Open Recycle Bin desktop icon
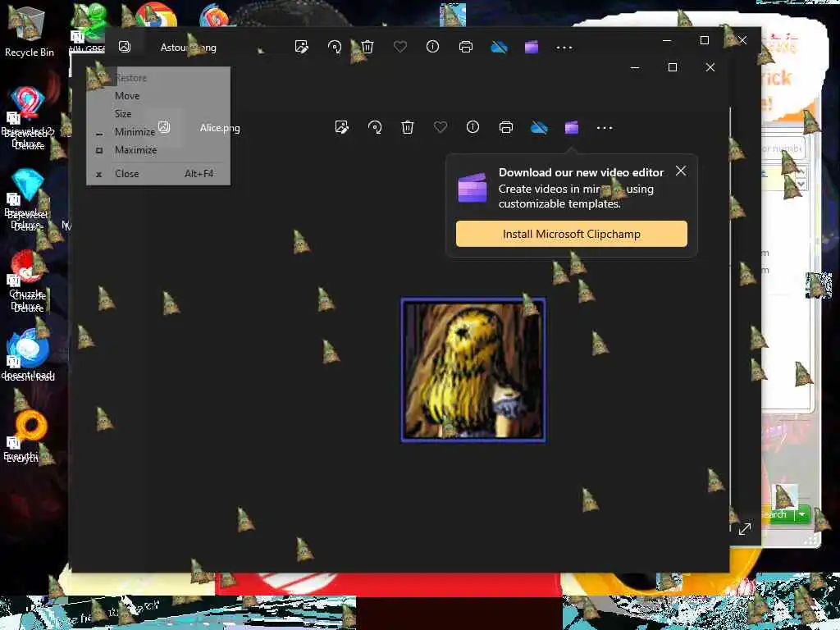840x630 pixels. pyautogui.click(x=29, y=31)
